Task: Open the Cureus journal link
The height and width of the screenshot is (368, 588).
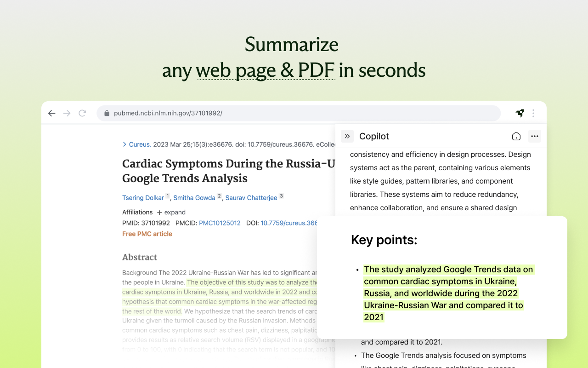Action: click(140, 144)
